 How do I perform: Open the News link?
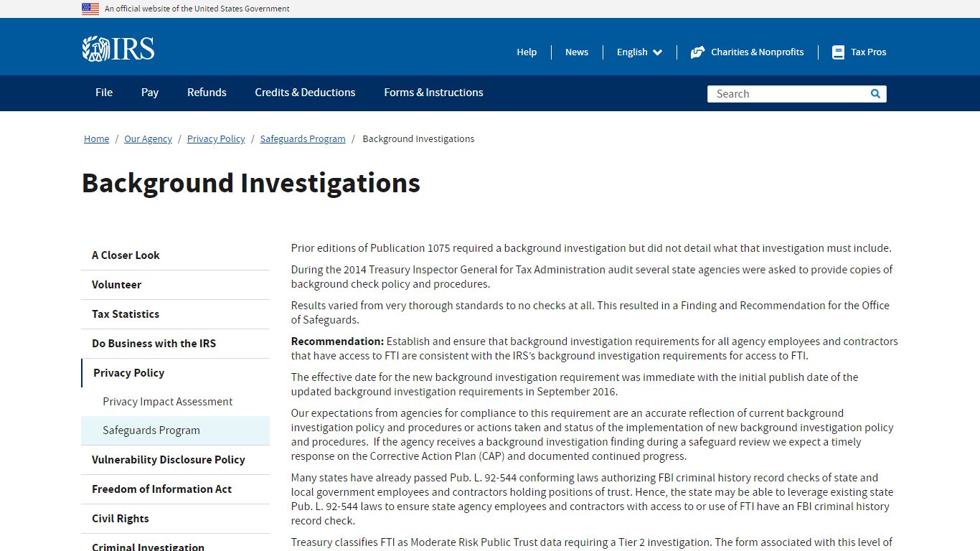click(577, 52)
